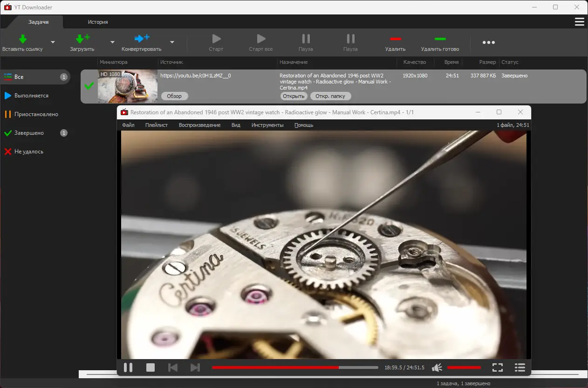This screenshot has height=388, width=588.
Task: Open the three-dots more options toolbar menu
Action: point(489,42)
